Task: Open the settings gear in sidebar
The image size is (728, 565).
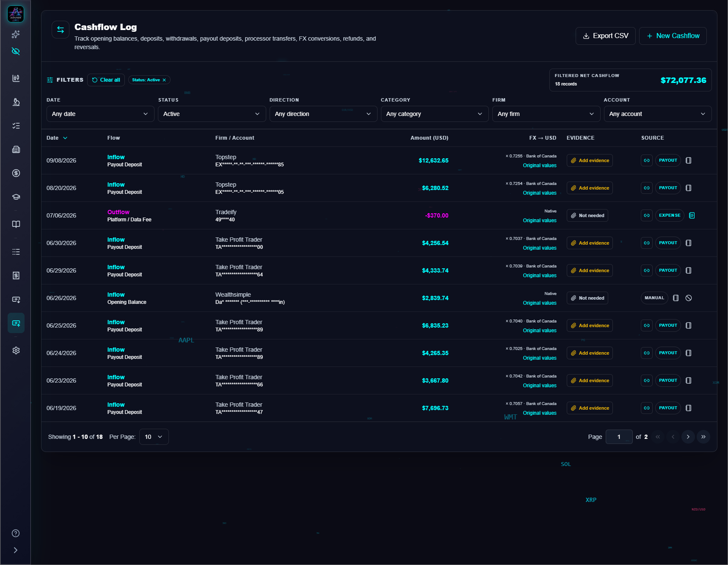Action: [16, 350]
